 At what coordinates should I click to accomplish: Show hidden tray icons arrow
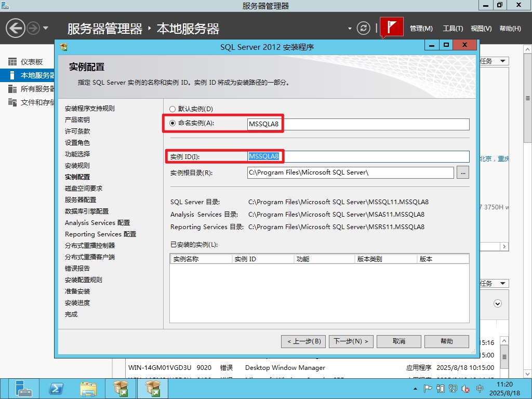415,389
